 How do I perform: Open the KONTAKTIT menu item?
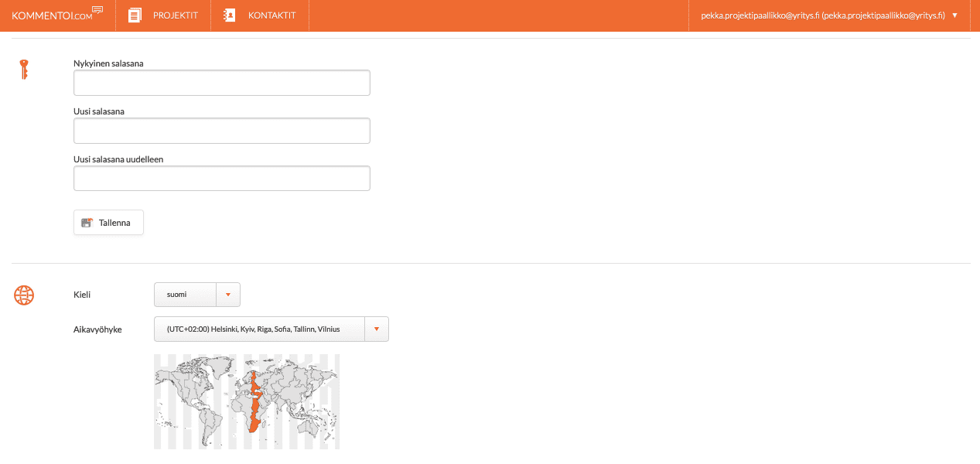point(271,15)
